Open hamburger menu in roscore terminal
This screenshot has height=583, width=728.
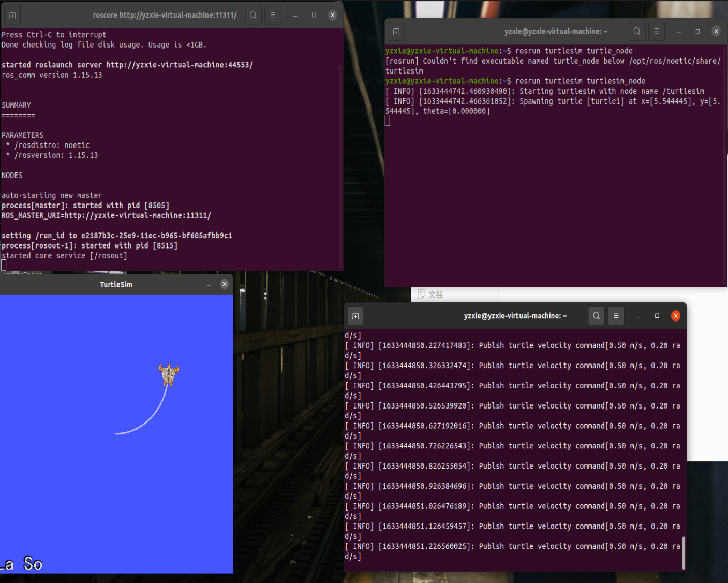[273, 16]
